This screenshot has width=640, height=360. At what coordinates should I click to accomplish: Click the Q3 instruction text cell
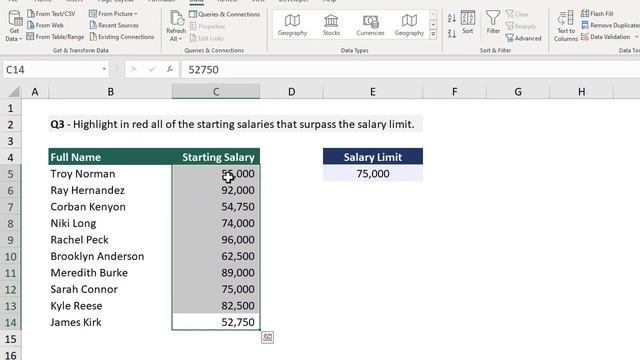236,124
